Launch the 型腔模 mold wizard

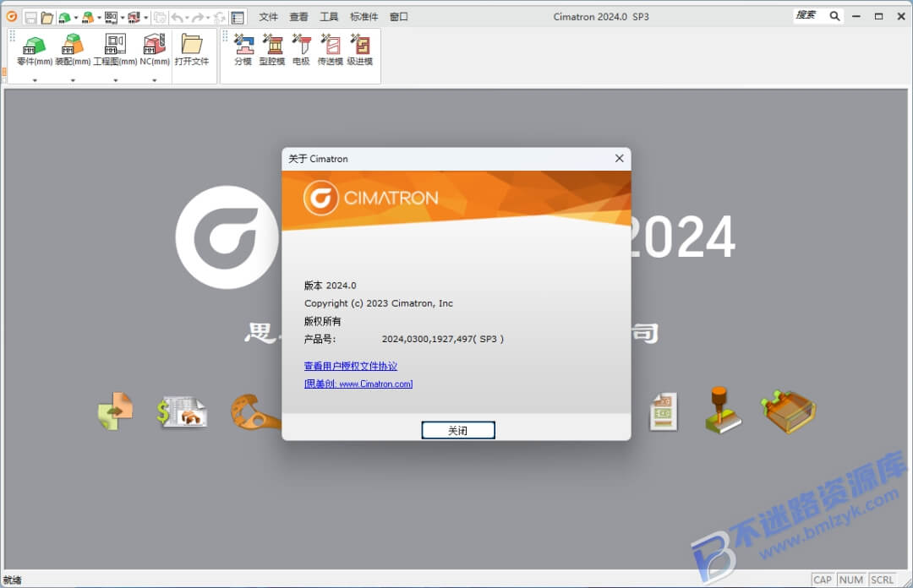coord(272,50)
